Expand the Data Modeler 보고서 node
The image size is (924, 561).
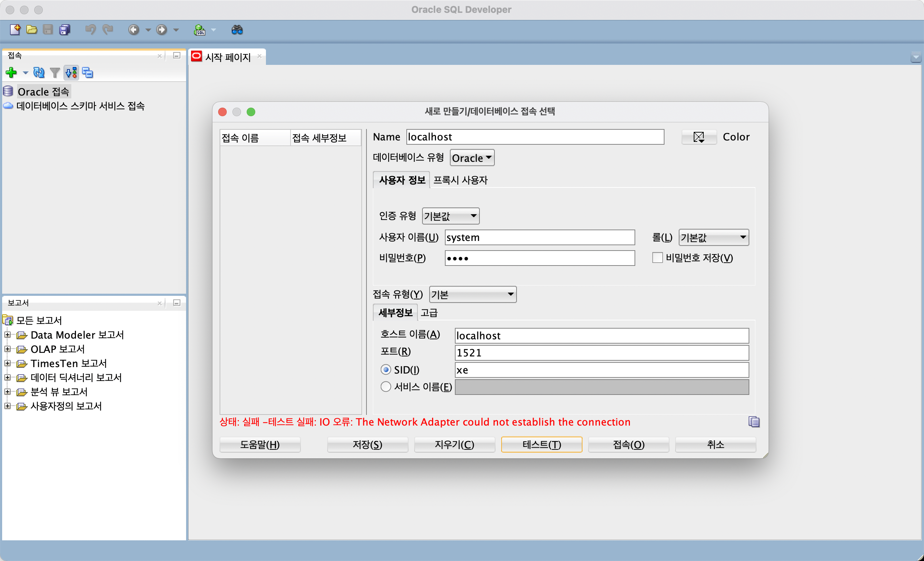point(7,335)
